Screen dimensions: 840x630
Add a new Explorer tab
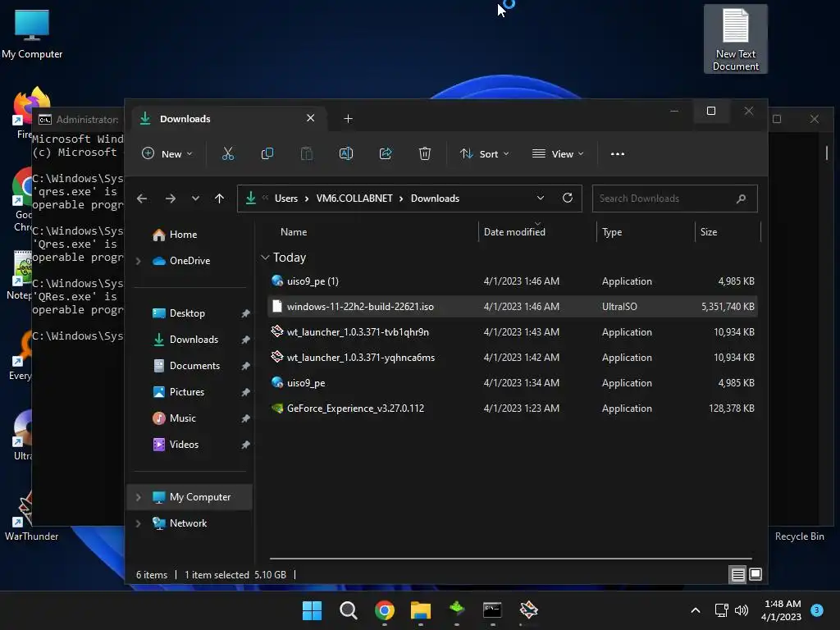coord(348,118)
